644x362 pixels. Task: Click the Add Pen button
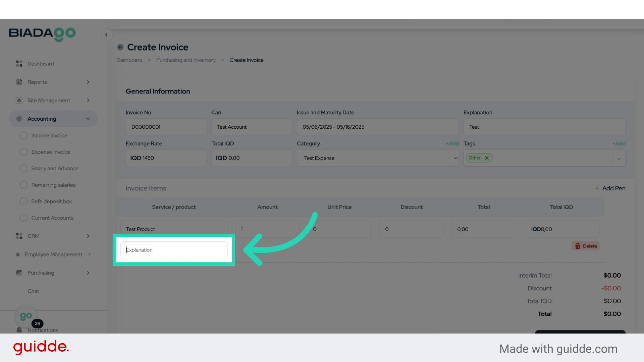pos(610,188)
